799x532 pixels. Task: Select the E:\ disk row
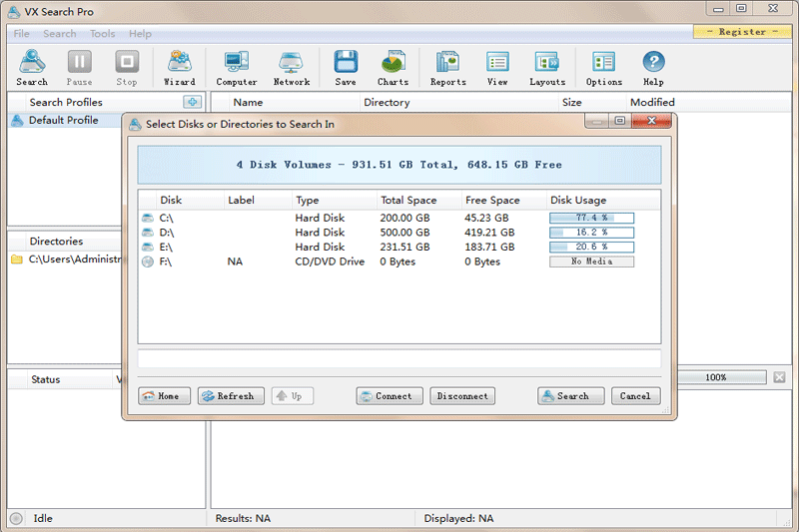399,247
